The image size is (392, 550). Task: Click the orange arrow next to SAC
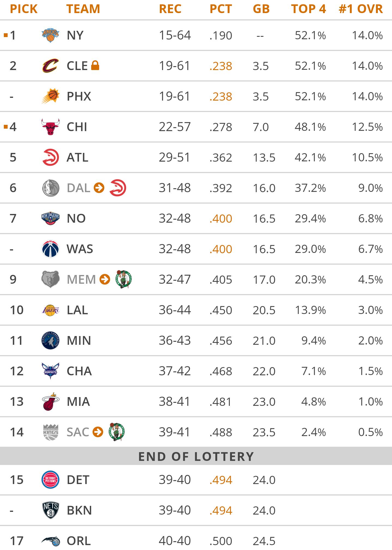[x=98, y=432]
